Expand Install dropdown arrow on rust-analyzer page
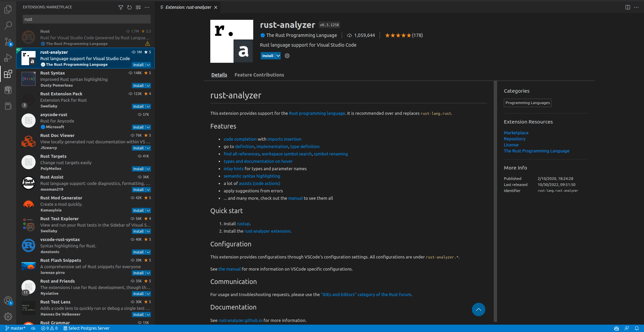The height and width of the screenshot is (332, 644). point(278,56)
